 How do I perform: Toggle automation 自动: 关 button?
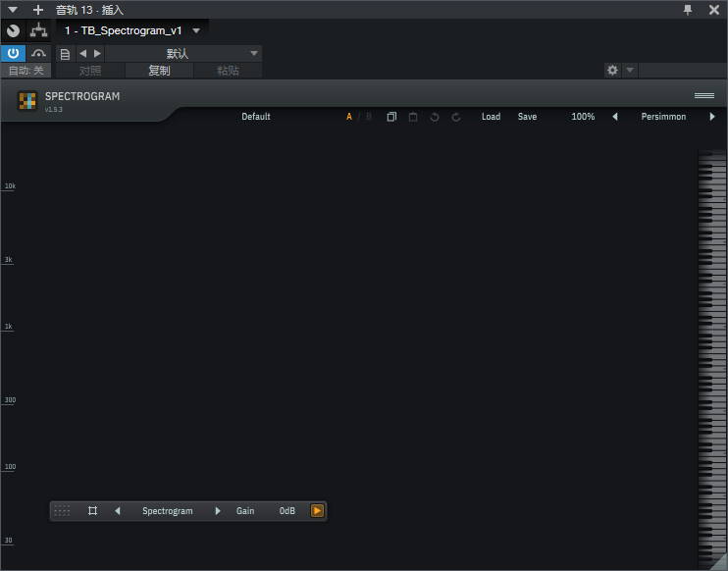(26, 71)
